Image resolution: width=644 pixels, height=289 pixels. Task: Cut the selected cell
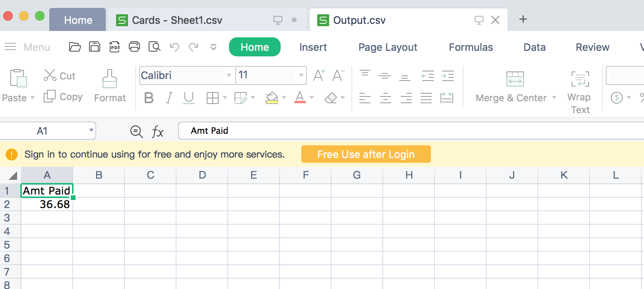click(x=60, y=75)
